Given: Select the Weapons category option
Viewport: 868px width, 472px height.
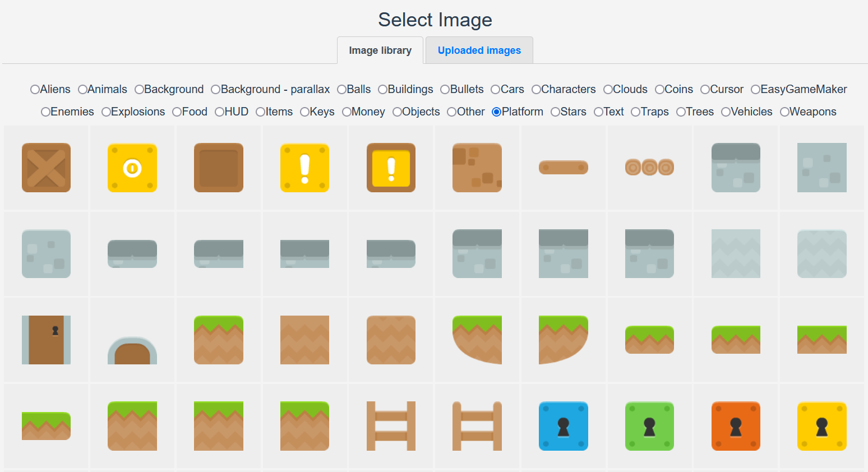Looking at the screenshot, I should 785,112.
